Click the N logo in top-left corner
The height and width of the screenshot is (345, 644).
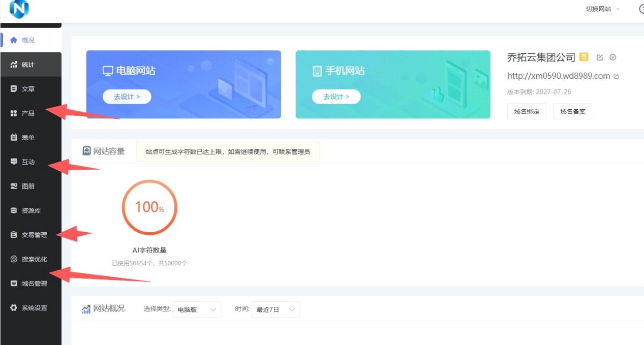click(x=19, y=9)
